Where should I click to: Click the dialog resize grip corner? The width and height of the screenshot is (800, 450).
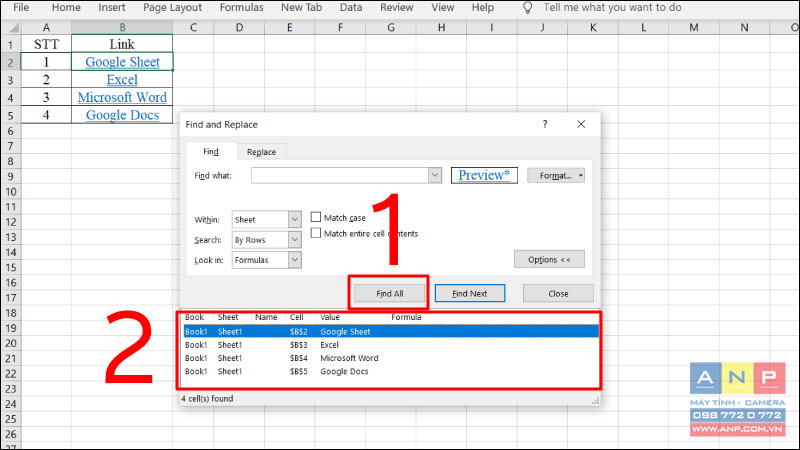[x=595, y=401]
